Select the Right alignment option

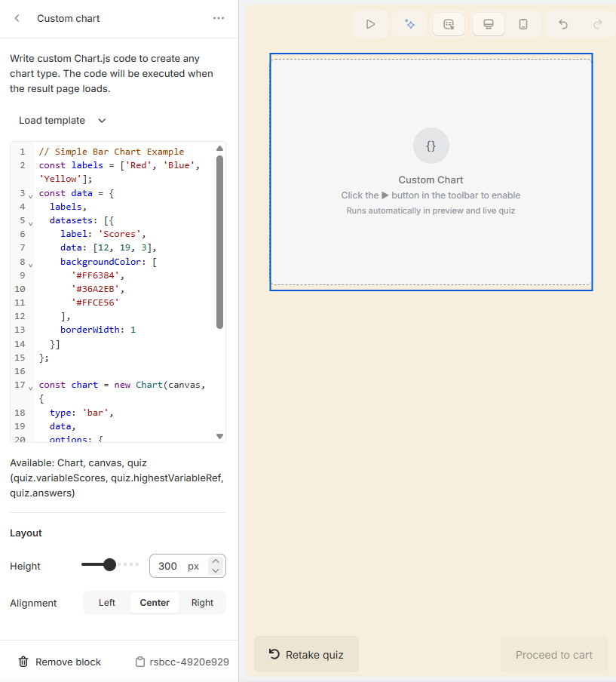201,602
